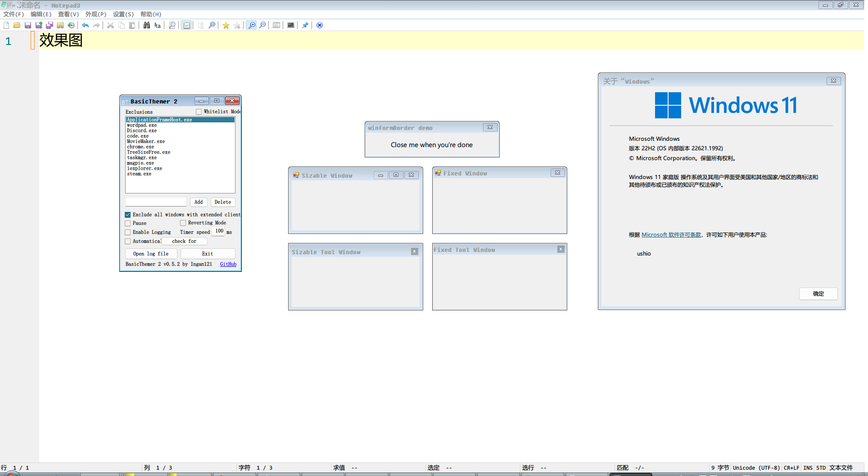Open the Microsoft 软件许可条款 link
This screenshot has width=868, height=476.
[671, 235]
